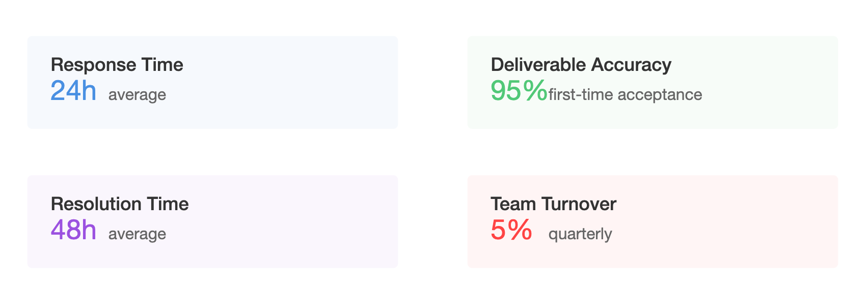Click the Team Turnover heading
The height and width of the screenshot is (302, 868).
click(x=553, y=204)
